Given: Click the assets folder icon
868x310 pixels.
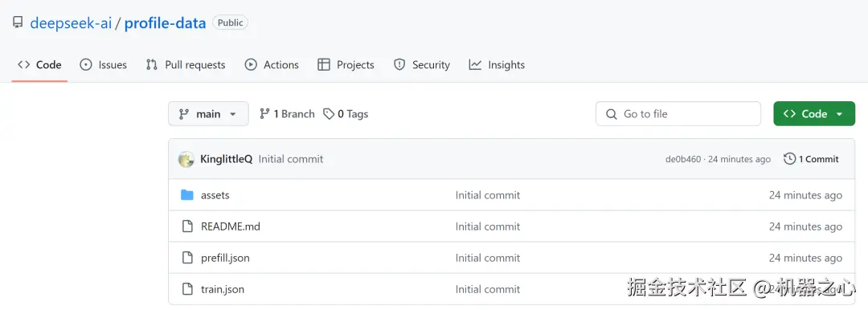Looking at the screenshot, I should point(187,195).
